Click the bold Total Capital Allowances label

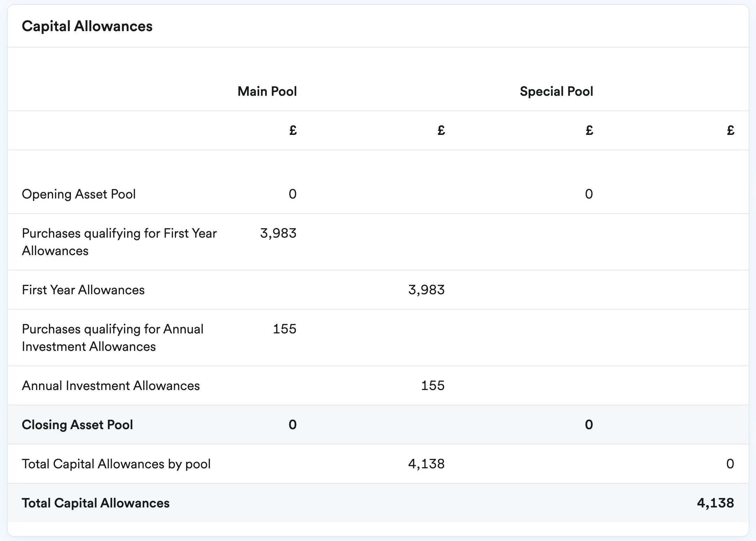point(95,503)
